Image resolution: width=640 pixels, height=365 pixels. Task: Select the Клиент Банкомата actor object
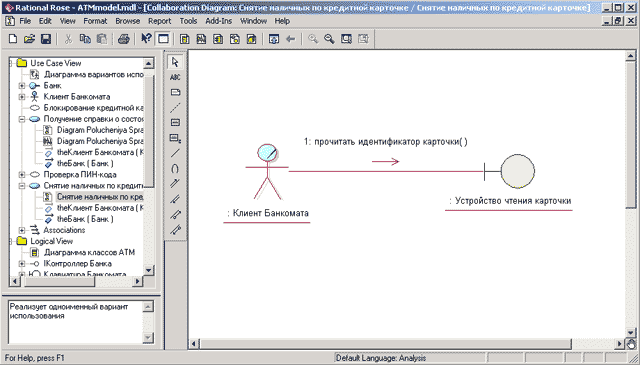(x=267, y=171)
